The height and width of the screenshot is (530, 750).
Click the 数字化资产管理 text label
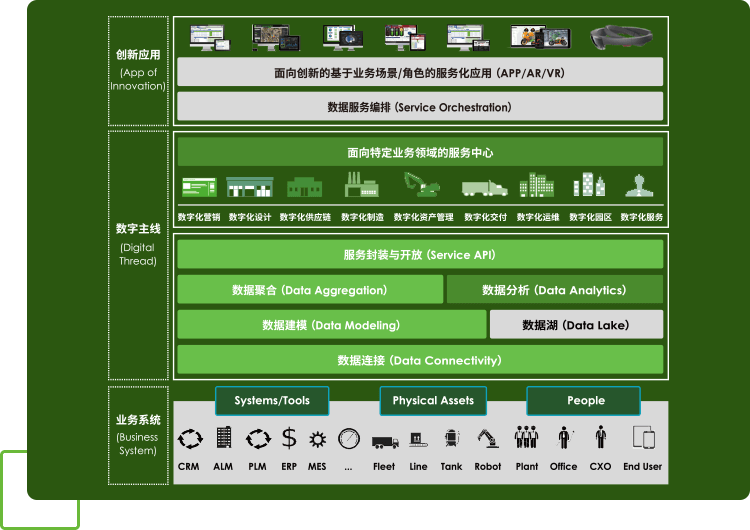click(423, 217)
